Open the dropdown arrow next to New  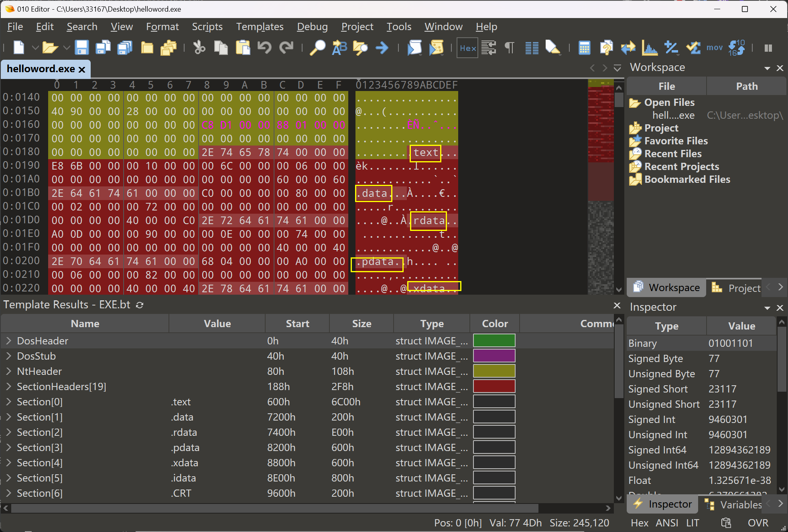(x=35, y=48)
